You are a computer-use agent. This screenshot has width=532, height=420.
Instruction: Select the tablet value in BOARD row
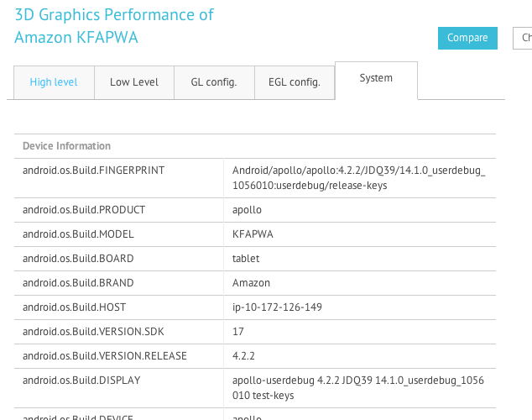246,259
